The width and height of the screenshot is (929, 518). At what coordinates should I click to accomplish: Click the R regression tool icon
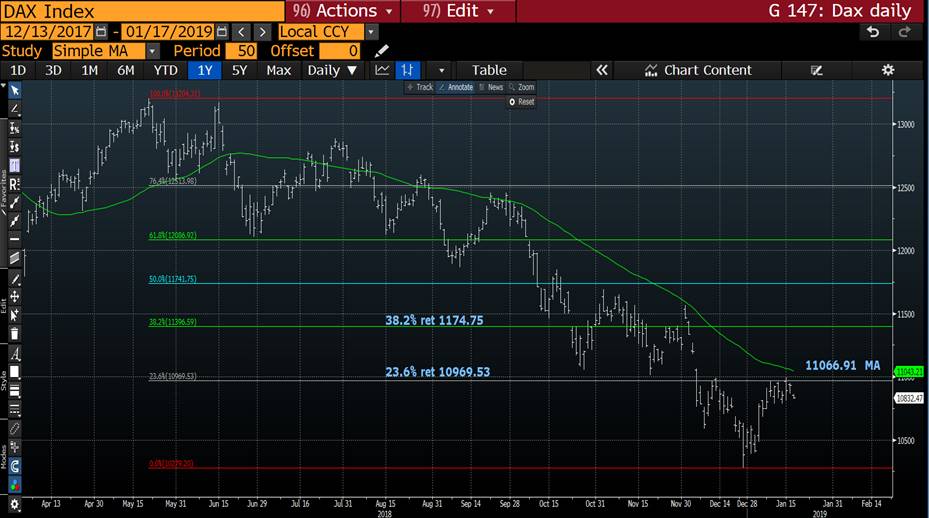point(15,184)
